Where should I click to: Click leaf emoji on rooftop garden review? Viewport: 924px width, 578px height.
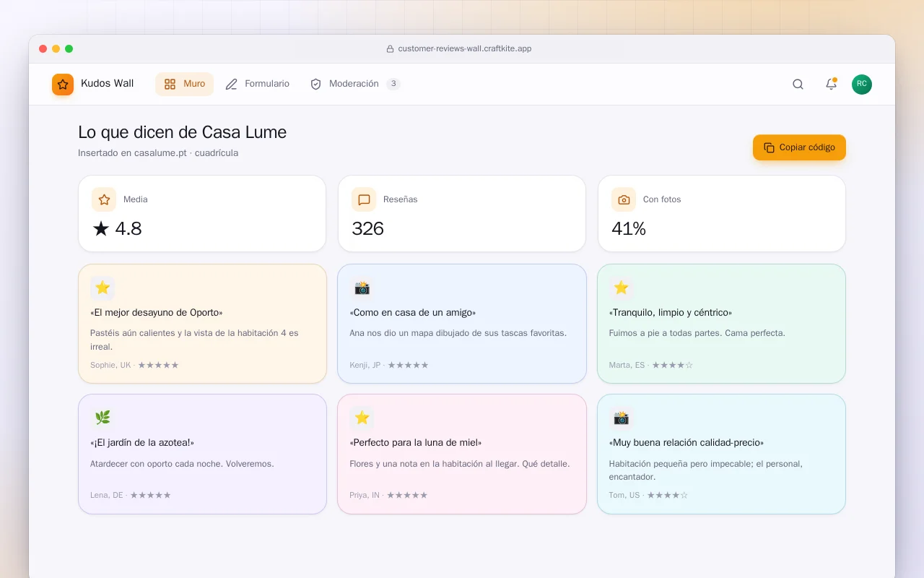[x=103, y=418]
